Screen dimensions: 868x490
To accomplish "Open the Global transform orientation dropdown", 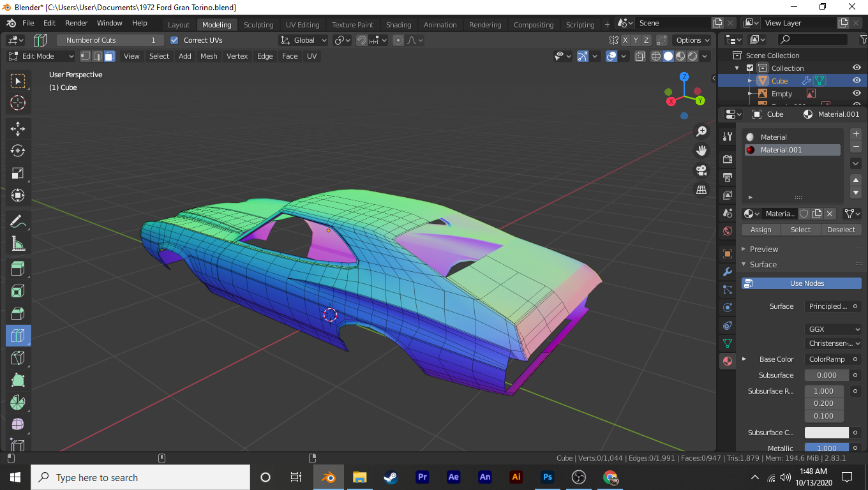I will 304,40.
